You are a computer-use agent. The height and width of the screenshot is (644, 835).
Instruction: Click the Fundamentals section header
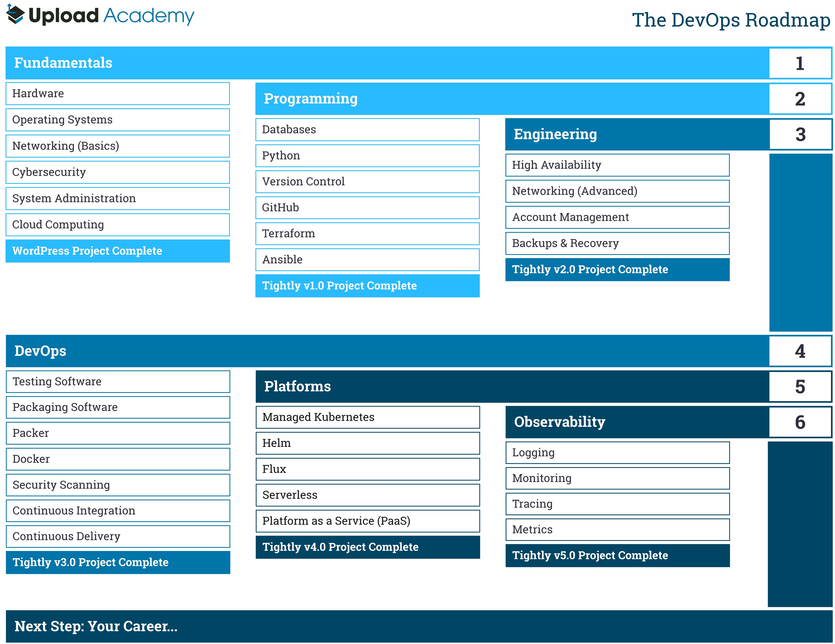point(63,63)
